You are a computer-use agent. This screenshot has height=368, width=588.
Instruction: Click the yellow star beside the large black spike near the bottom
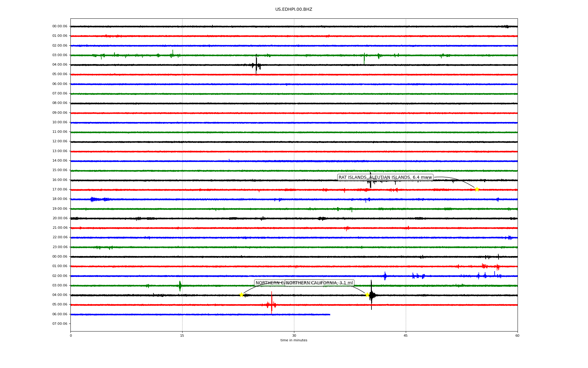[367, 295]
